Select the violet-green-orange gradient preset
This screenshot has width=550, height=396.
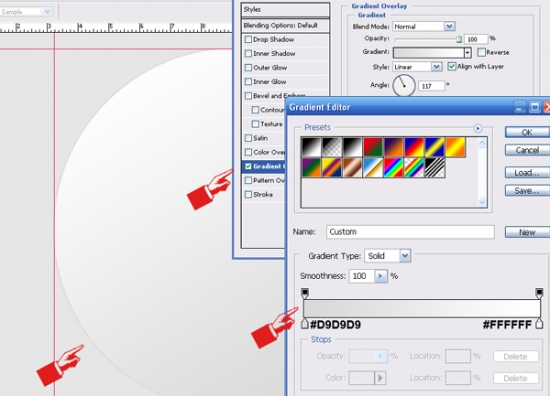pyautogui.click(x=311, y=168)
